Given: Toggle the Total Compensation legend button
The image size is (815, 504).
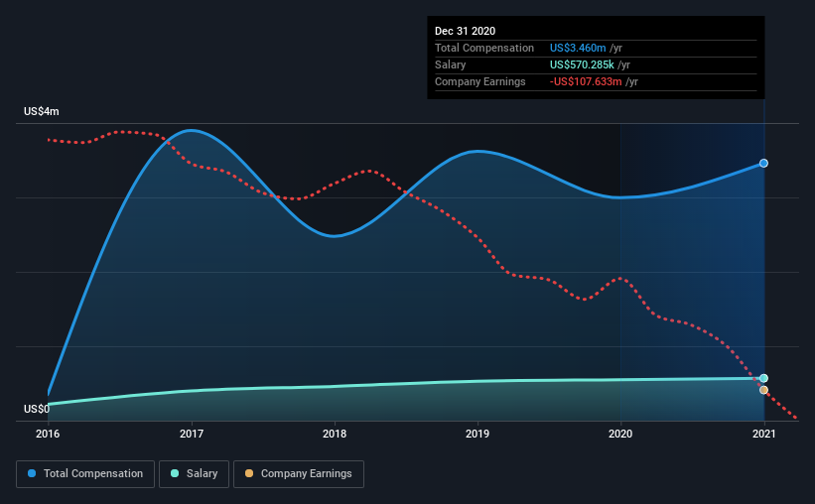Looking at the screenshot, I should tap(85, 474).
